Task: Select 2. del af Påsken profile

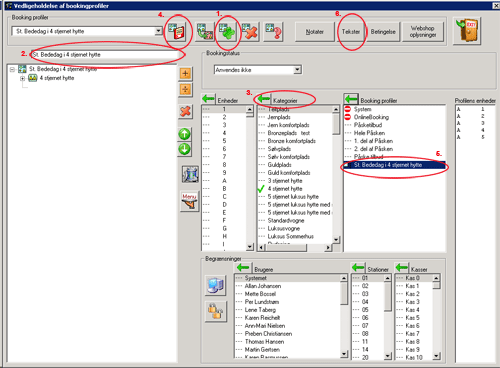Action: click(373, 149)
